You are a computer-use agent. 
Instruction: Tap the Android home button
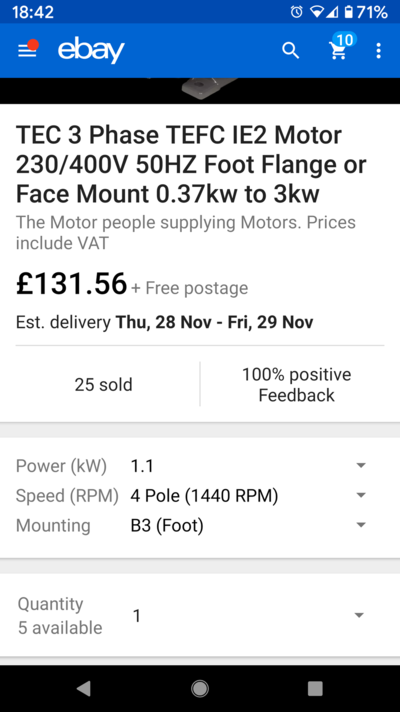[x=200, y=688]
